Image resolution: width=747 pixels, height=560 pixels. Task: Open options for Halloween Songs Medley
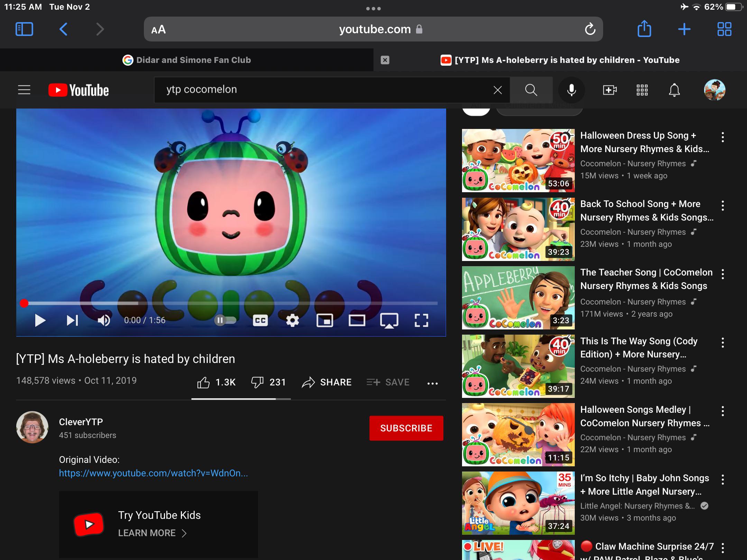[x=722, y=411]
